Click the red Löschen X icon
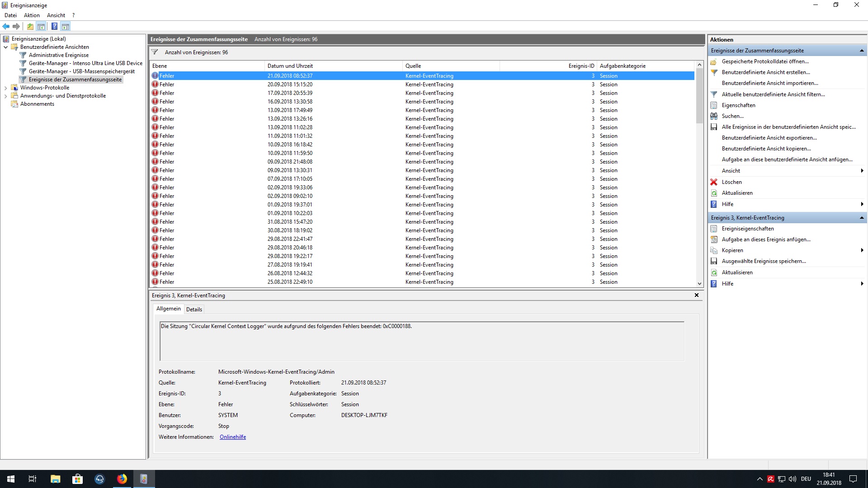868x488 pixels. coord(714,182)
